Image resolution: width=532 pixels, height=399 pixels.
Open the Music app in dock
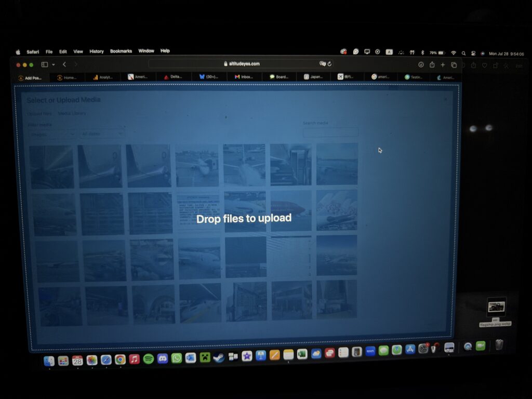coord(135,359)
